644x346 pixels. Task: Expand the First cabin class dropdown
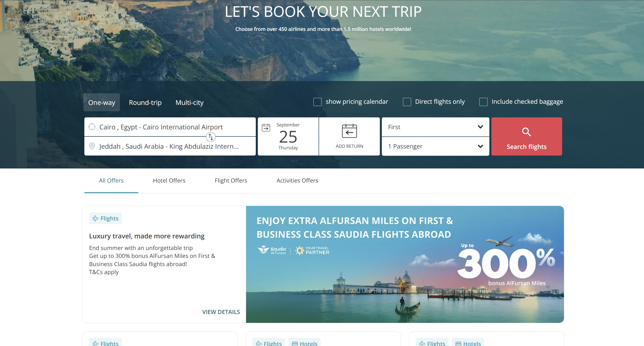coord(435,127)
